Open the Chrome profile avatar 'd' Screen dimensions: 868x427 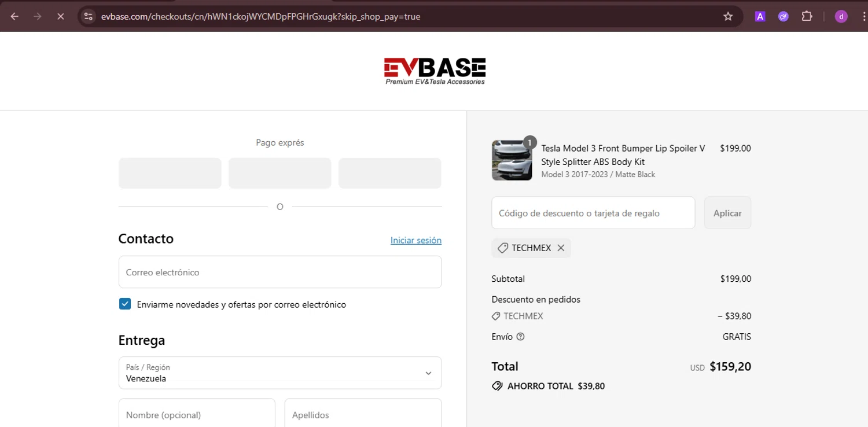tap(841, 16)
